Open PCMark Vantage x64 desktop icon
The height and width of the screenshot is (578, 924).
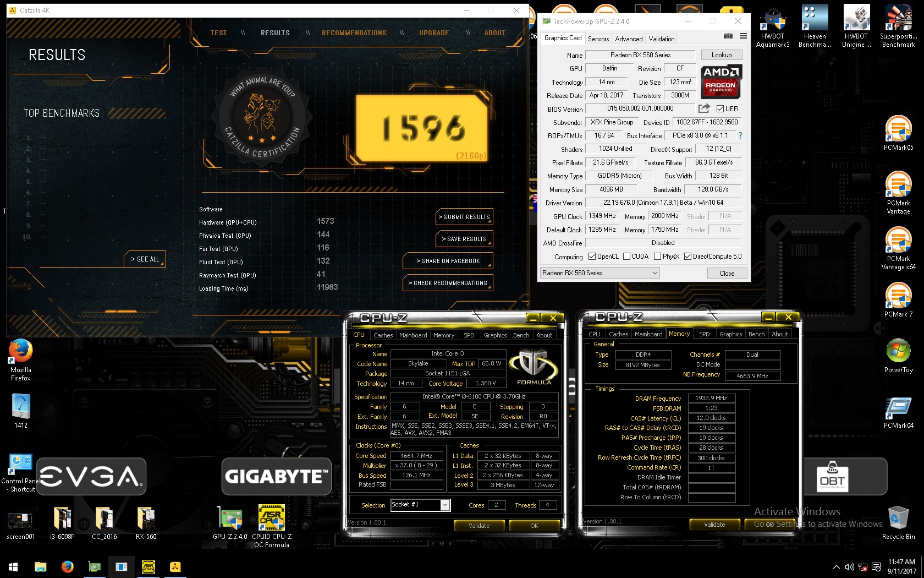(898, 248)
